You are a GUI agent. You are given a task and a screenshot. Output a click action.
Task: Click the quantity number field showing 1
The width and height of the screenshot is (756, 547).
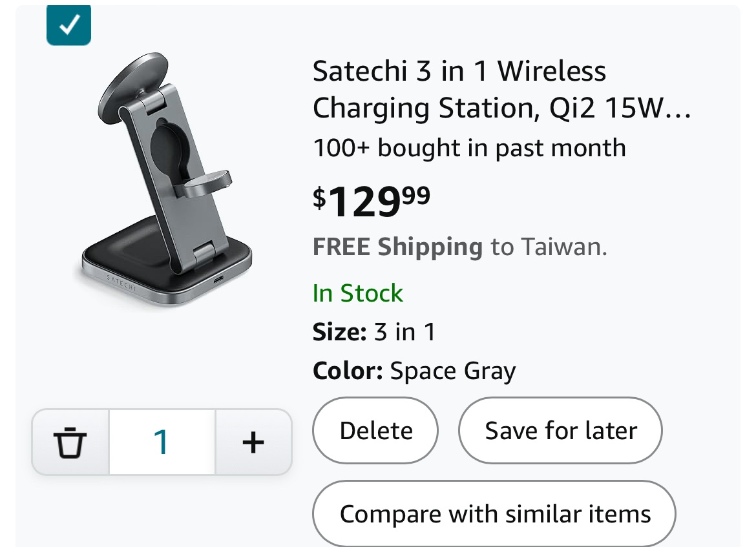(162, 443)
